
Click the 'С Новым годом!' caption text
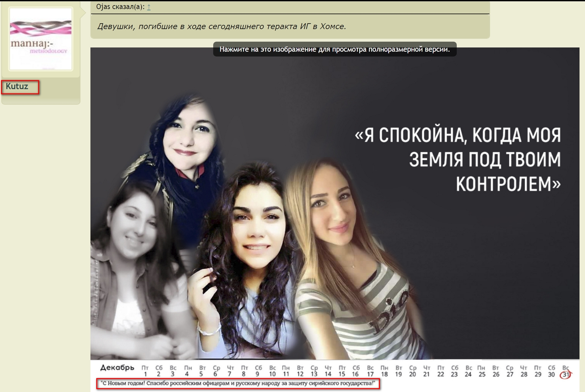click(x=238, y=384)
